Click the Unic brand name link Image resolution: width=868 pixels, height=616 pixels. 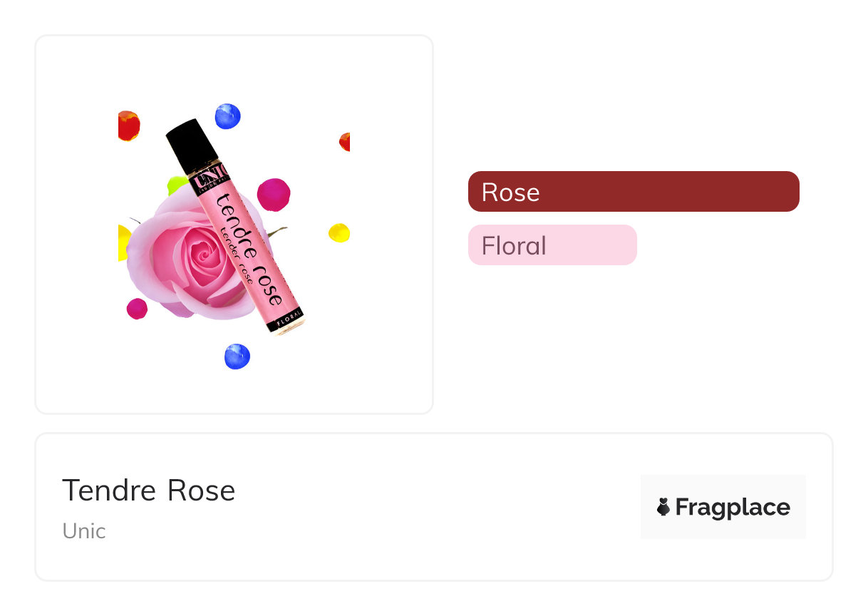[x=84, y=531]
